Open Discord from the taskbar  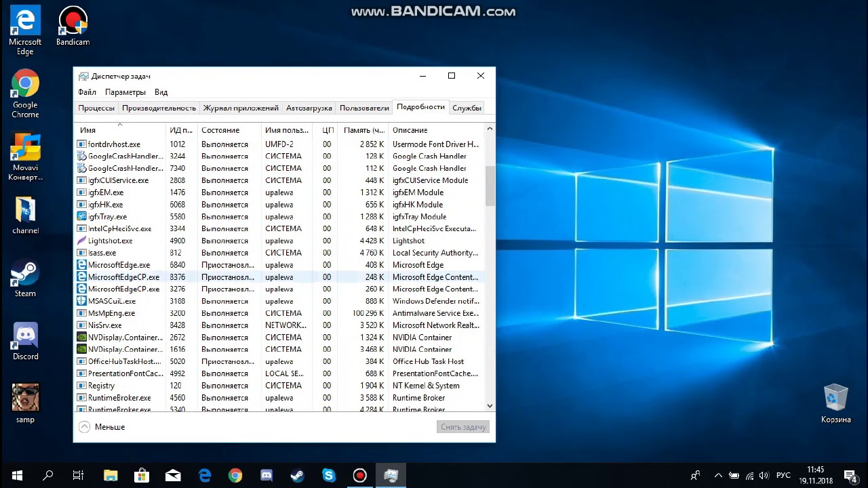tap(267, 476)
